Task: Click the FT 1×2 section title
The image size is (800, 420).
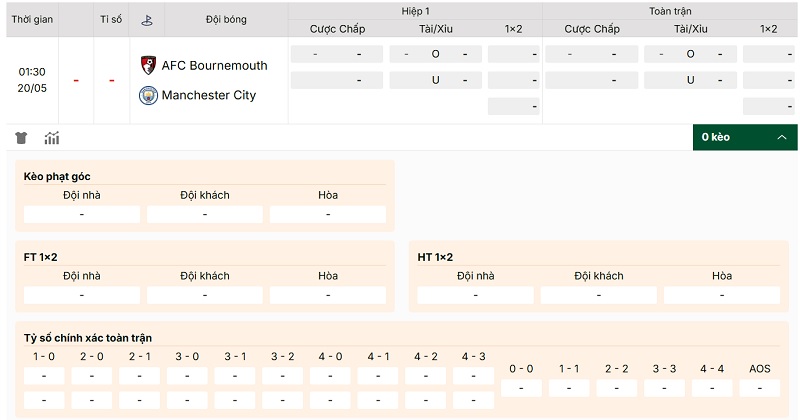Action: tap(40, 257)
